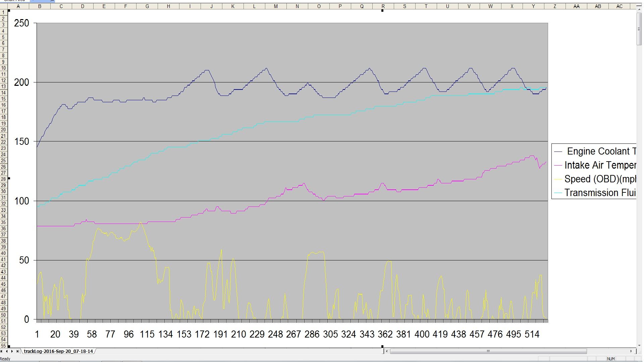Select column H header
Image resolution: width=644 pixels, height=362 pixels.
tap(168, 6)
